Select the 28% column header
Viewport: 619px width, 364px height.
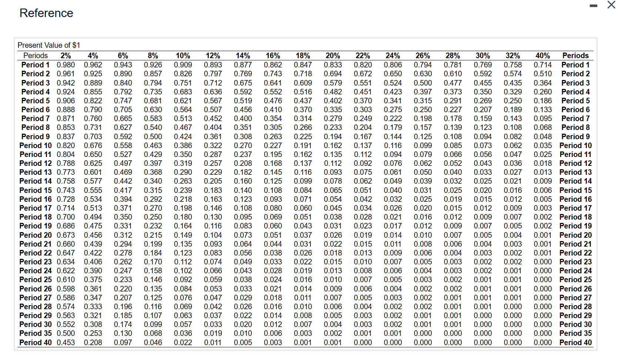click(453, 56)
